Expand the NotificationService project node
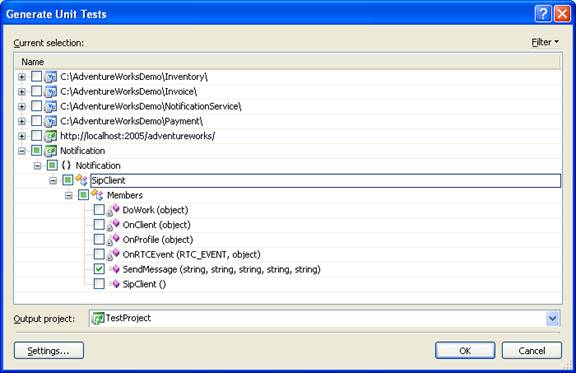Viewport: 576px width, 373px height. pyautogui.click(x=22, y=107)
